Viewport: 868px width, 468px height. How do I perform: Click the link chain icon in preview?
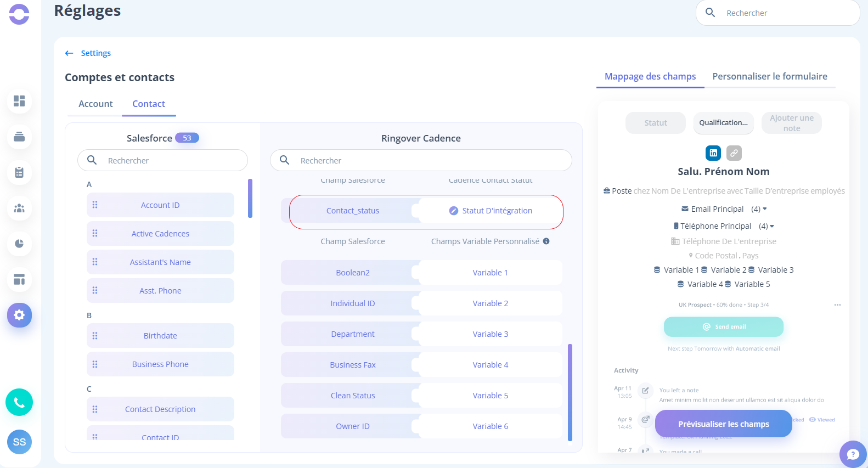tap(734, 153)
